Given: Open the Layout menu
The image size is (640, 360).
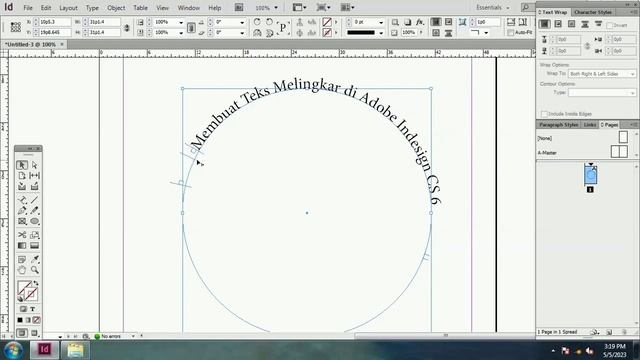Looking at the screenshot, I should (68, 8).
